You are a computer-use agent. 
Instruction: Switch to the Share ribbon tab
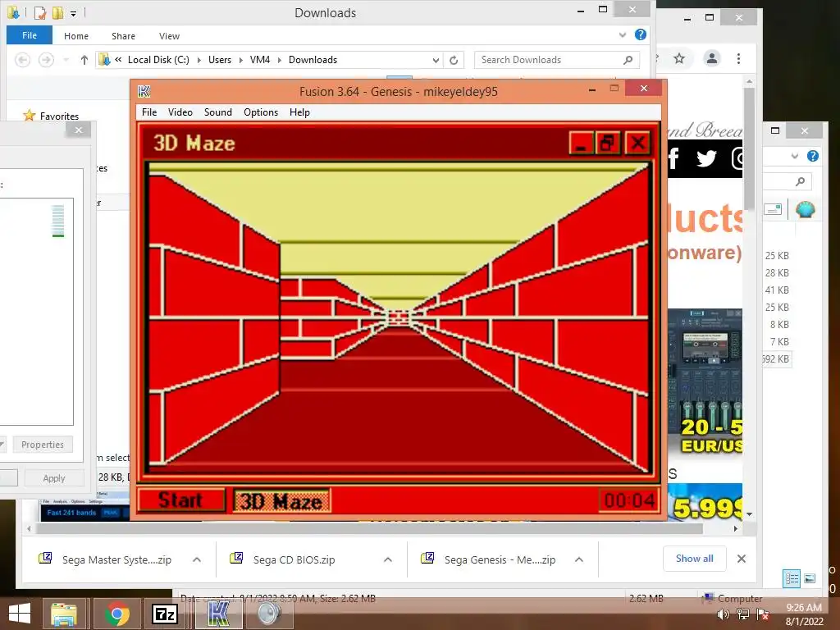[123, 36]
